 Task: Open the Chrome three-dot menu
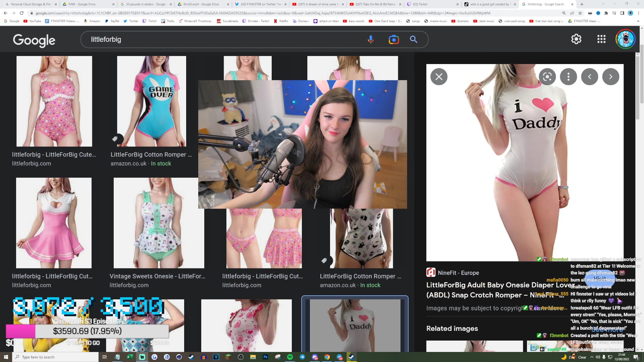click(639, 13)
